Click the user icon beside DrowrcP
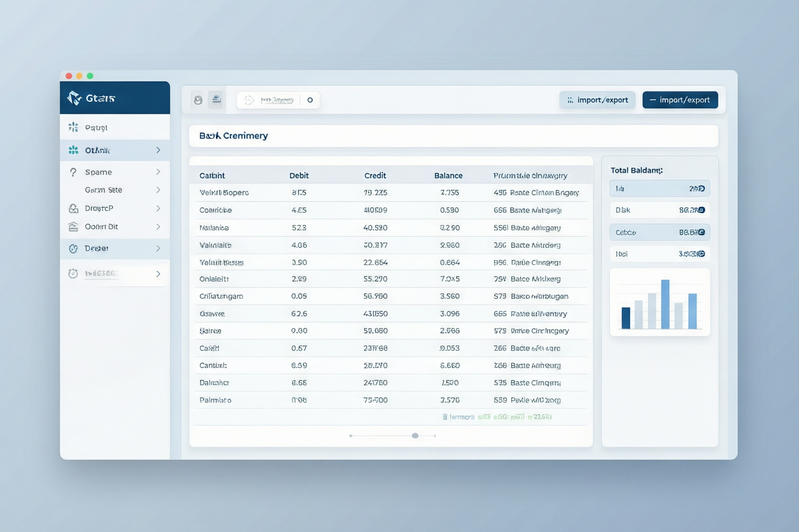The image size is (799, 532). [x=73, y=208]
